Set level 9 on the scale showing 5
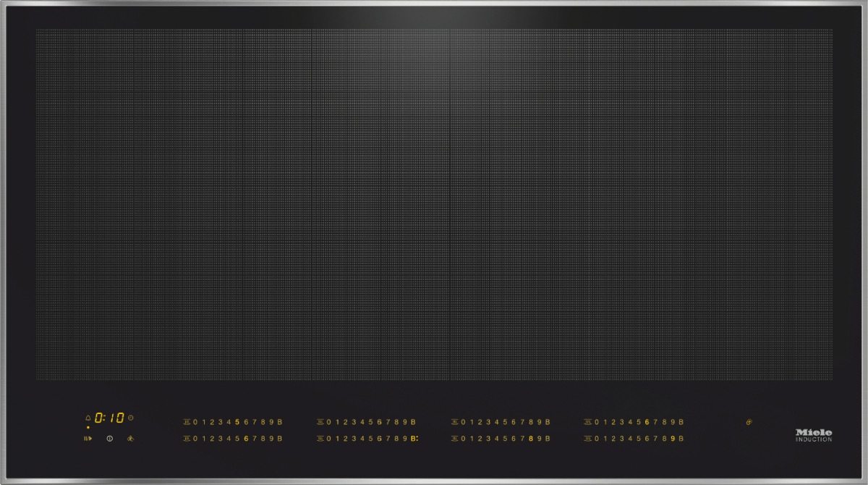Image resolution: width=868 pixels, height=485 pixels. pos(271,422)
